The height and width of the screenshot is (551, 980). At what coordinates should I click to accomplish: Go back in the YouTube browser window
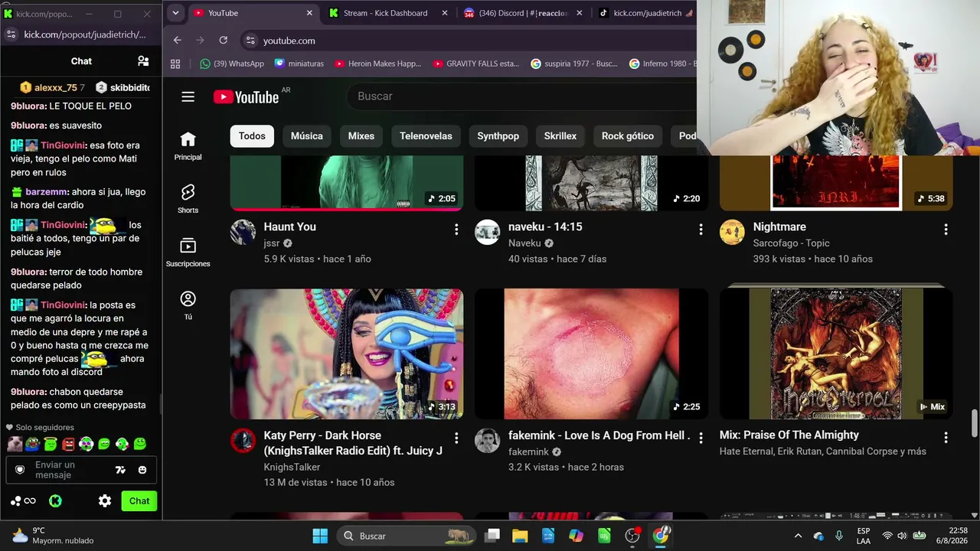coord(178,41)
